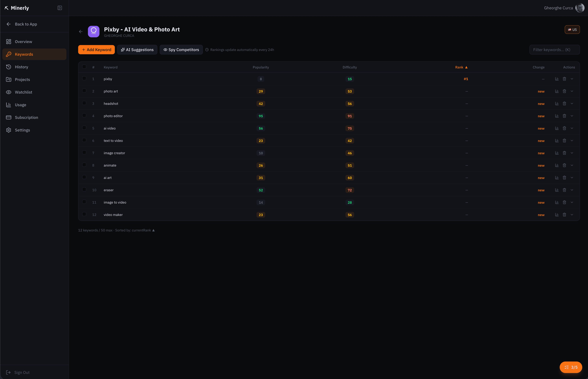This screenshot has width=588, height=379.
Task: Open Projects from the sidebar
Action: tap(34, 80)
